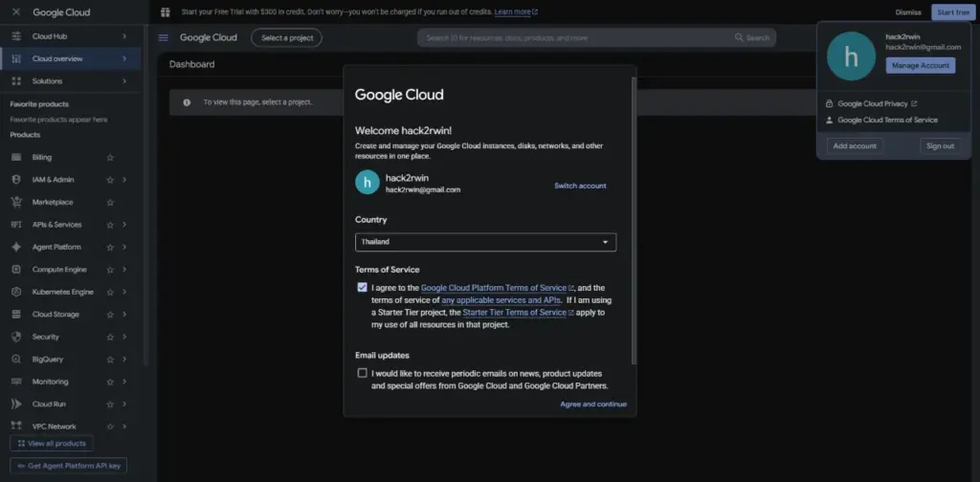Click the Billing icon in sidebar
980x482 pixels.
click(x=16, y=158)
